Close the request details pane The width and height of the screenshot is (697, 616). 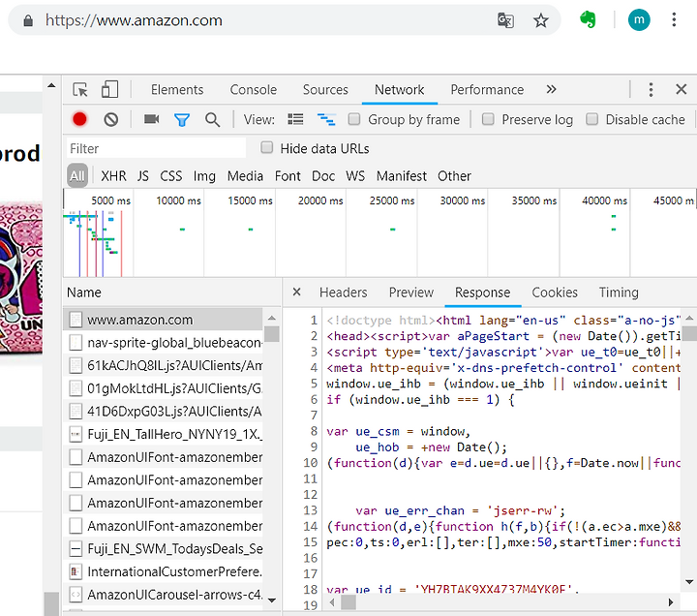pos(296,293)
